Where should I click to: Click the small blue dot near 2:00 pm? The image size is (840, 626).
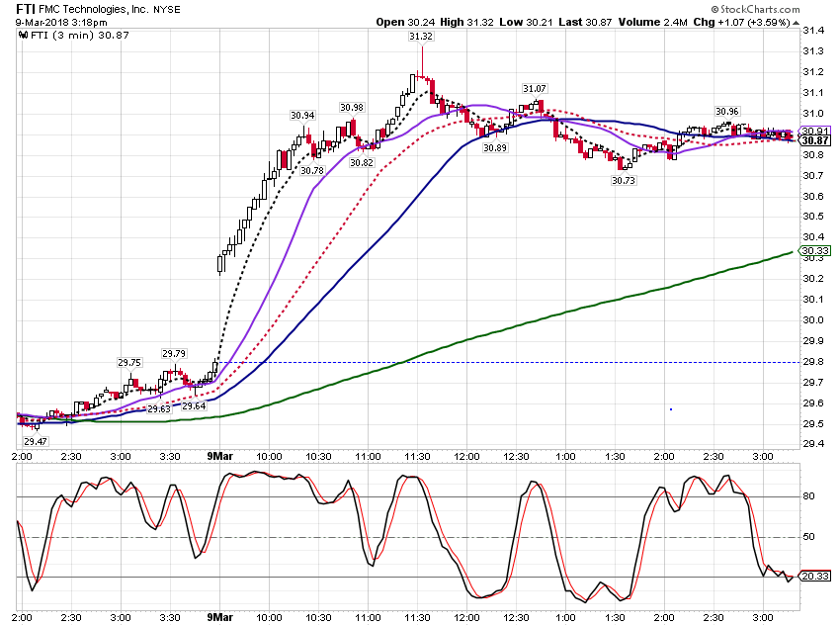point(671,409)
